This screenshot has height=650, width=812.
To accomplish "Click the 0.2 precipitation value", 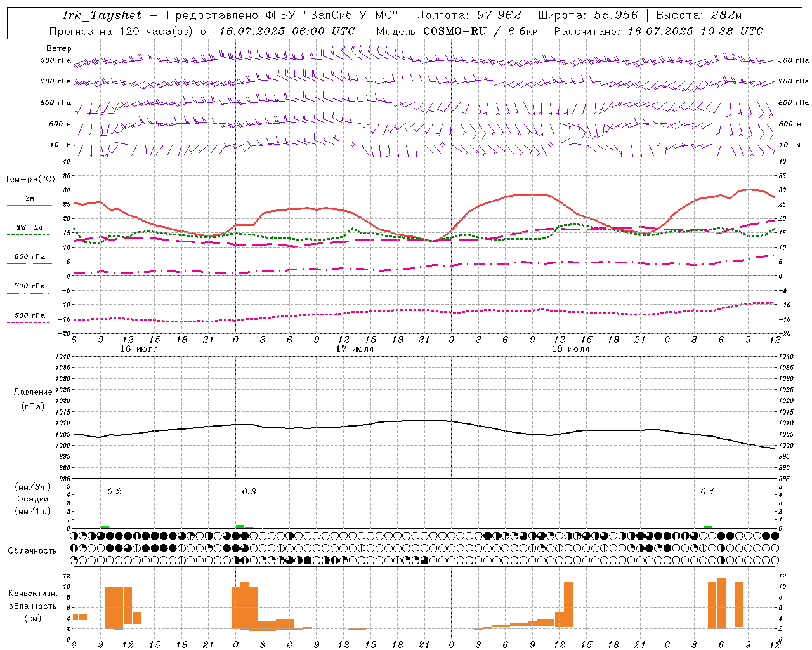I will [x=114, y=491].
